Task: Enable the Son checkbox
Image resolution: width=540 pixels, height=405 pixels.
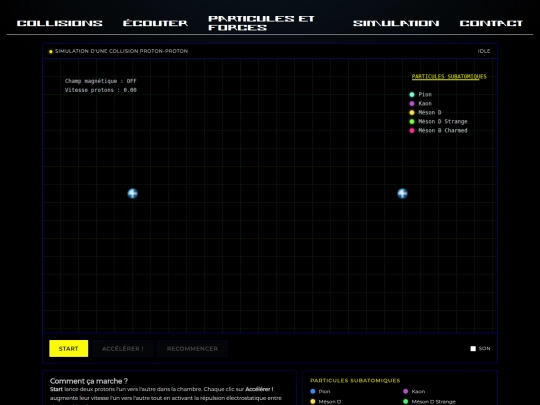Action: tap(473, 349)
